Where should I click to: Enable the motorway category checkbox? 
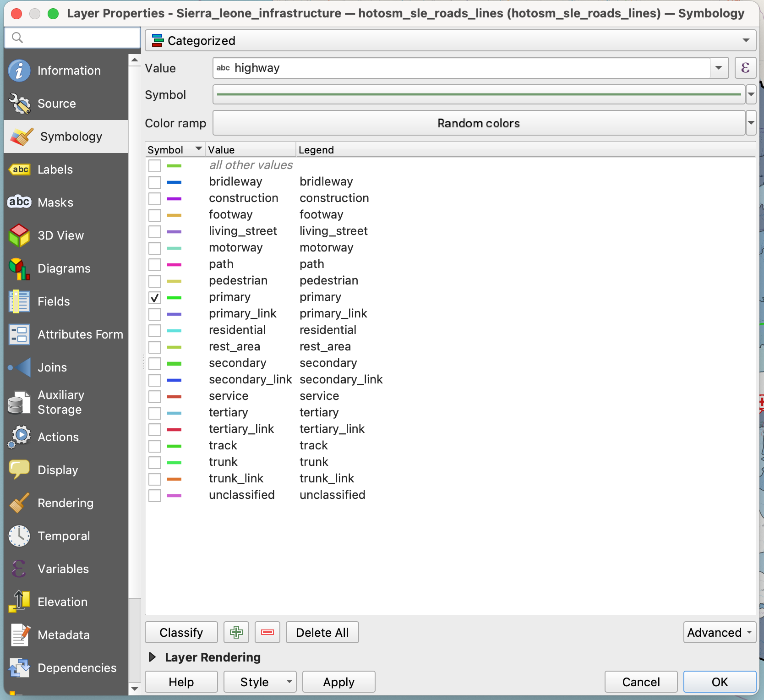(x=155, y=248)
